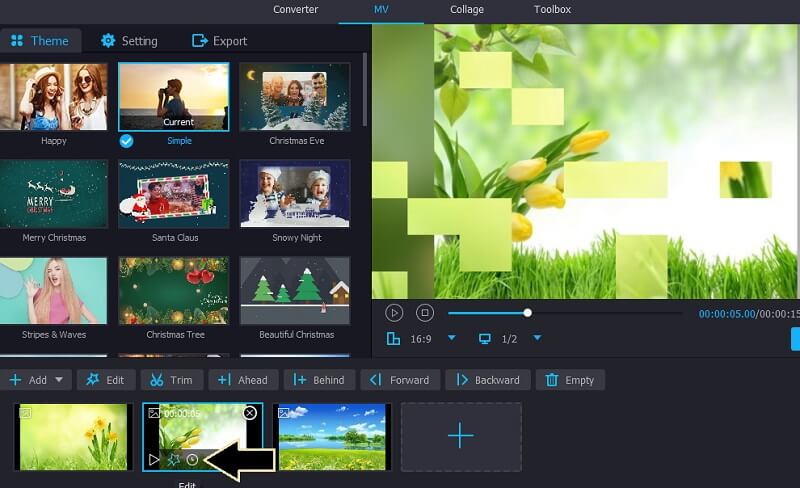
Task: Click the aspect ratio layout icon
Action: coord(393,339)
